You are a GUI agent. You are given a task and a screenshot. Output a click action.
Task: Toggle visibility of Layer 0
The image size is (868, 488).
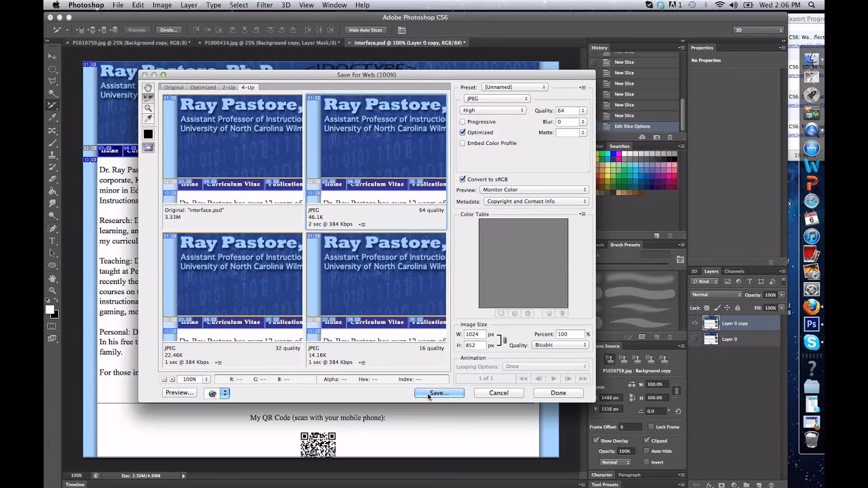tap(694, 338)
